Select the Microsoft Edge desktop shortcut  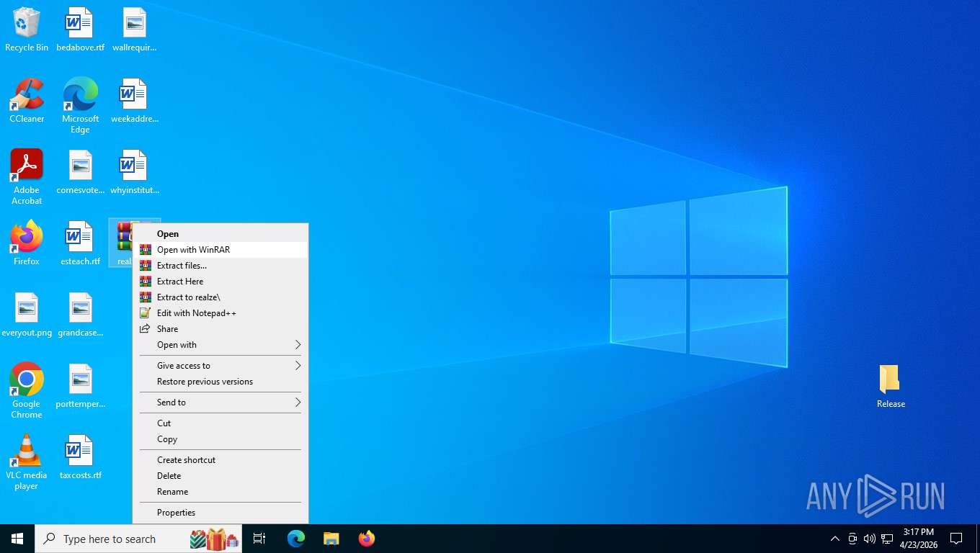[80, 105]
